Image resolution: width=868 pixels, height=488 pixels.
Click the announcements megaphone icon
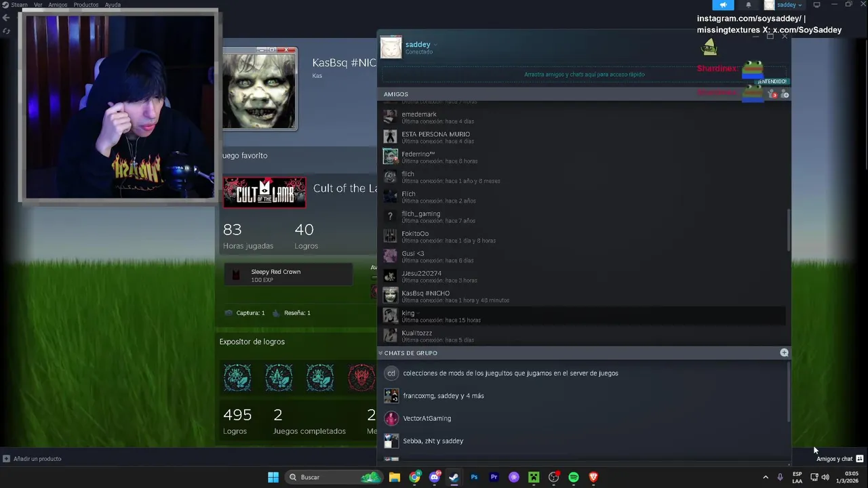[x=723, y=5]
